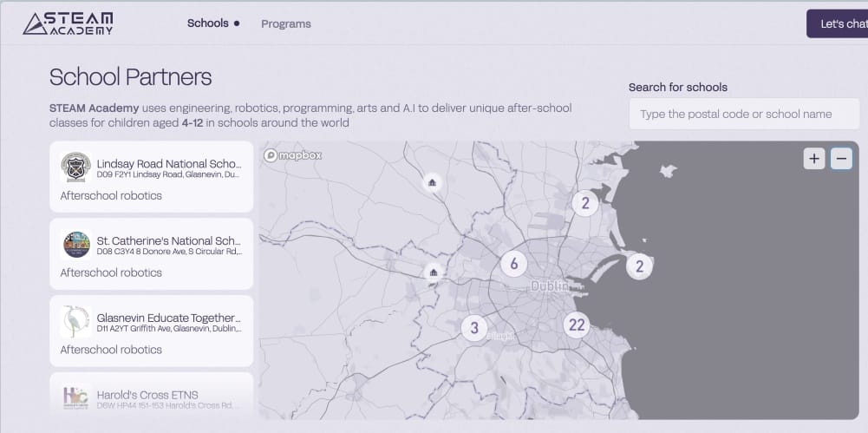This screenshot has width=868, height=433.
Task: Click the address D09 F2Y1 Lindsay Road
Action: pyautogui.click(x=169, y=174)
